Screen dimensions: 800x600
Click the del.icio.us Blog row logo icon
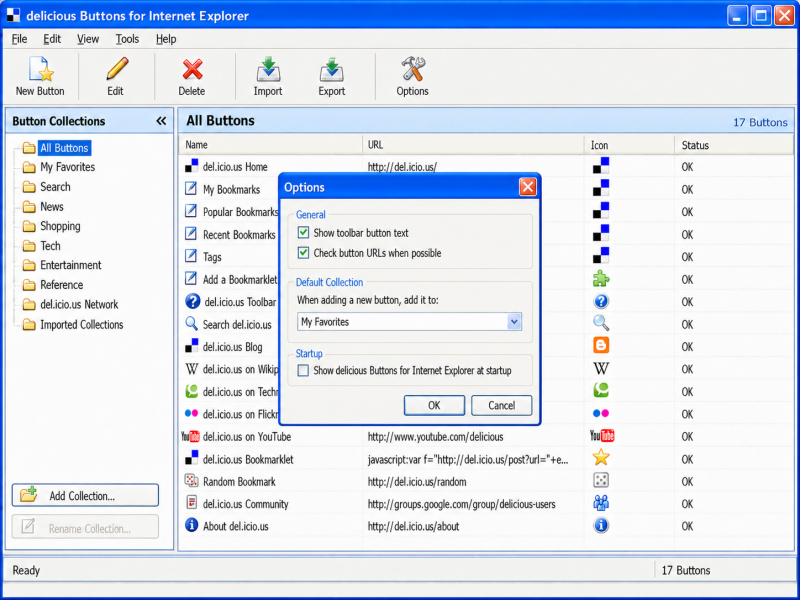(x=191, y=345)
